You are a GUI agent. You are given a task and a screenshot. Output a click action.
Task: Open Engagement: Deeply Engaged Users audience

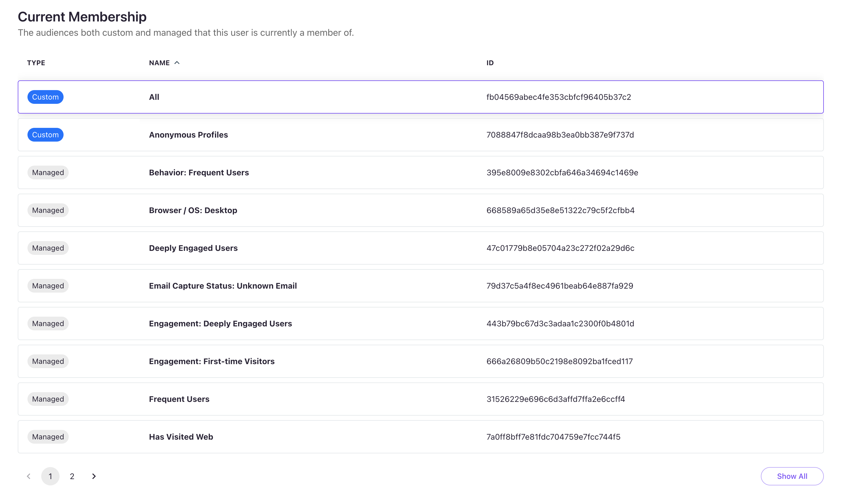click(220, 323)
